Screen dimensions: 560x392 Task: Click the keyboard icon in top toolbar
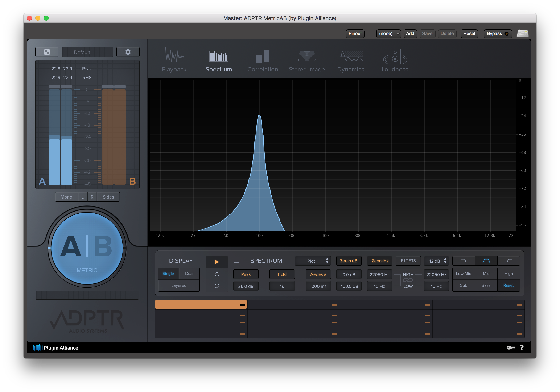tap(522, 33)
